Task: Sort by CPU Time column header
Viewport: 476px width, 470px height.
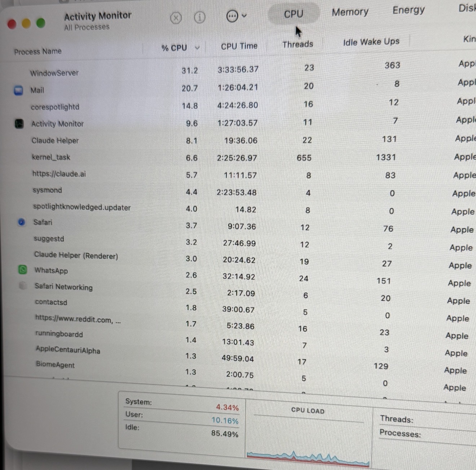Action: [x=239, y=46]
